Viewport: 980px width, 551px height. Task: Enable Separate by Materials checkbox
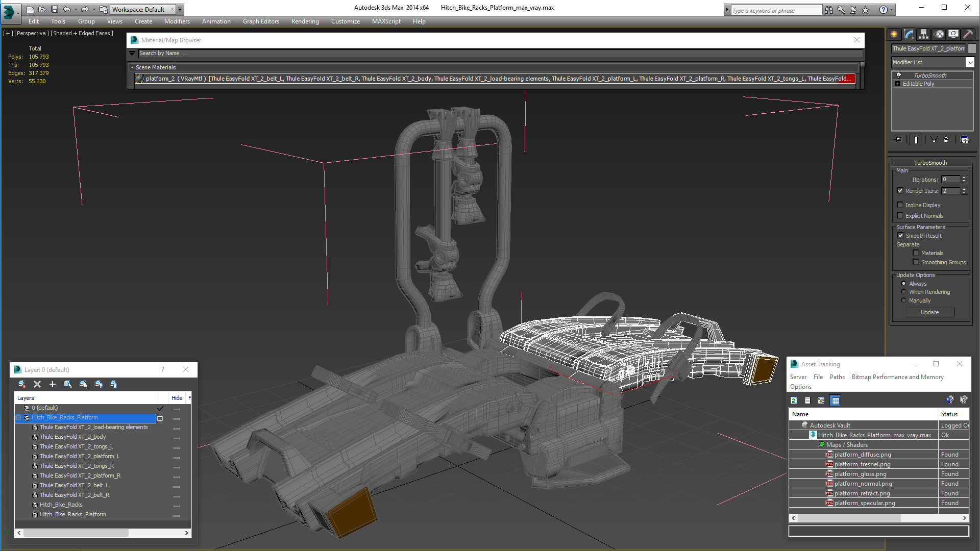tap(916, 253)
